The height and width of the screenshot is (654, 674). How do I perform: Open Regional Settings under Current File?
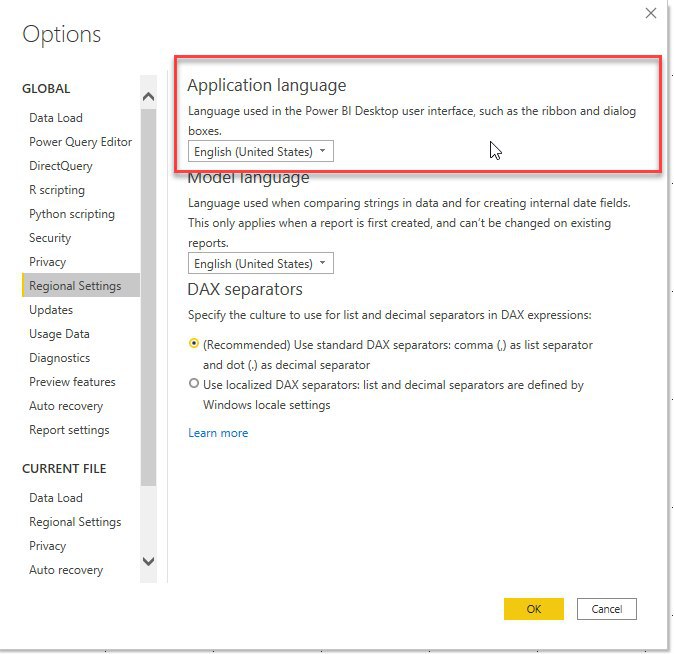75,522
